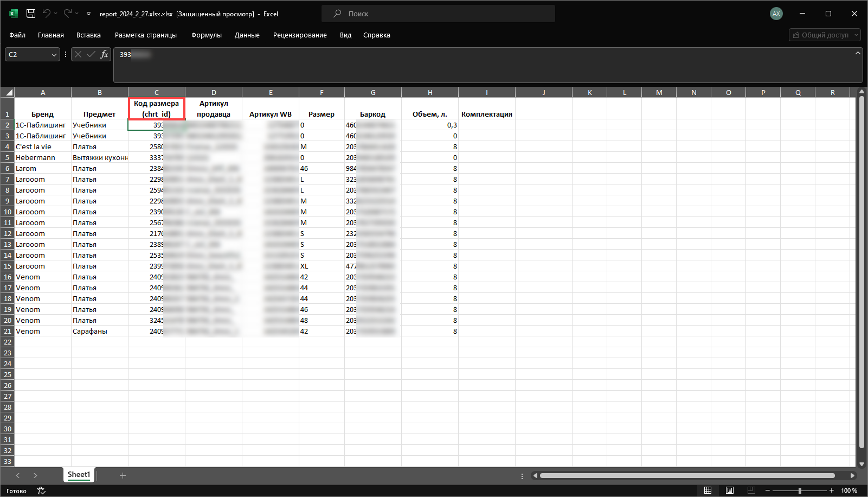Viewport: 868px width, 497px height.
Task: Open the Справка tab
Action: pos(377,35)
